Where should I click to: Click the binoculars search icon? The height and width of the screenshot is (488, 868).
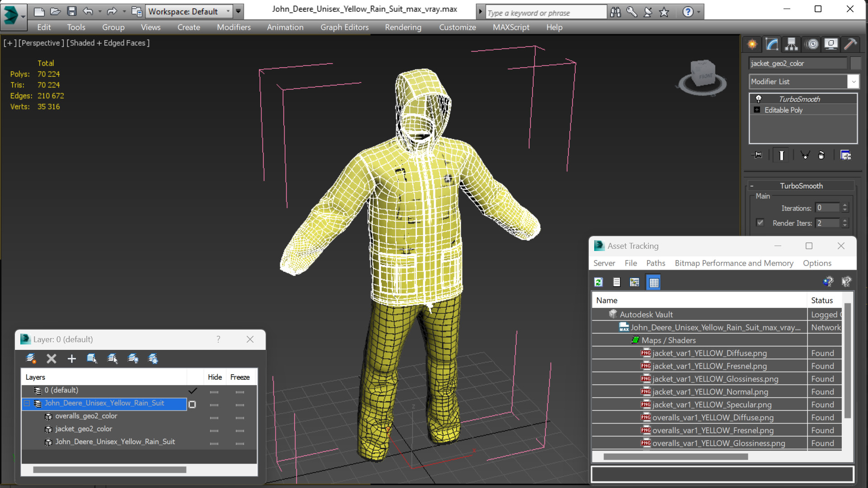615,12
